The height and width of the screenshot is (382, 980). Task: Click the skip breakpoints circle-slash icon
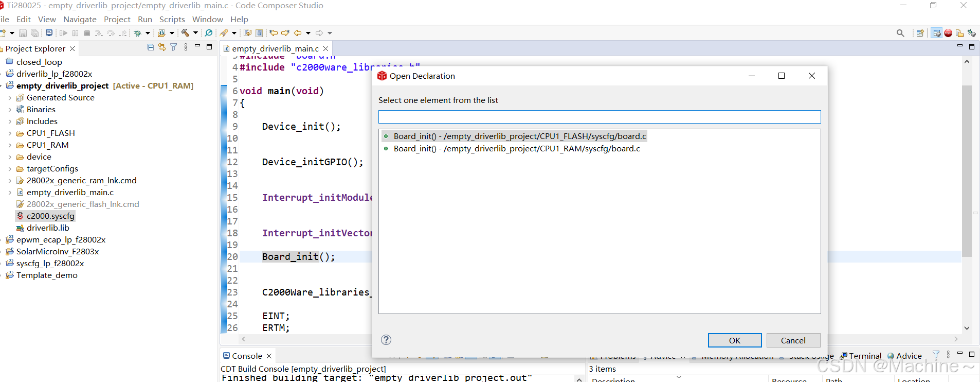tap(209, 33)
